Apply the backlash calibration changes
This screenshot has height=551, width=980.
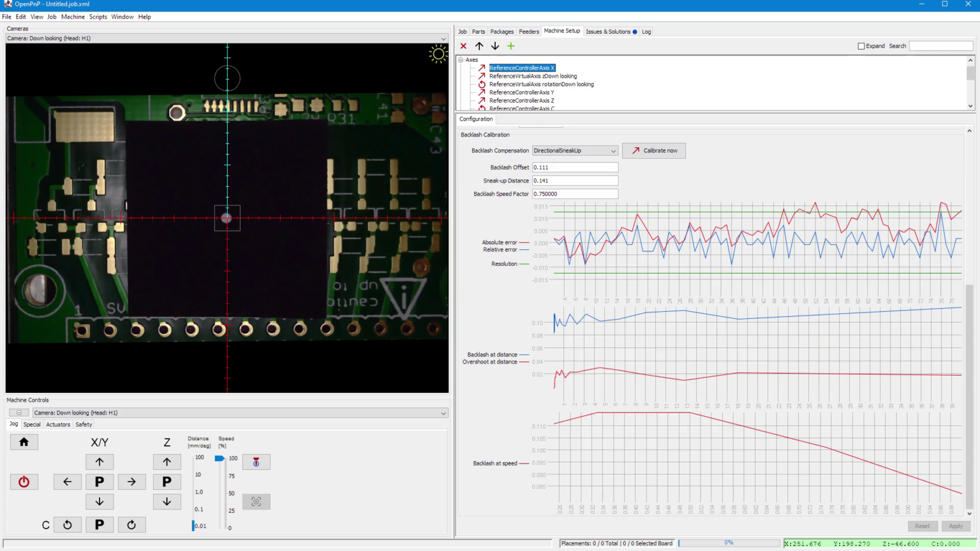tap(956, 525)
